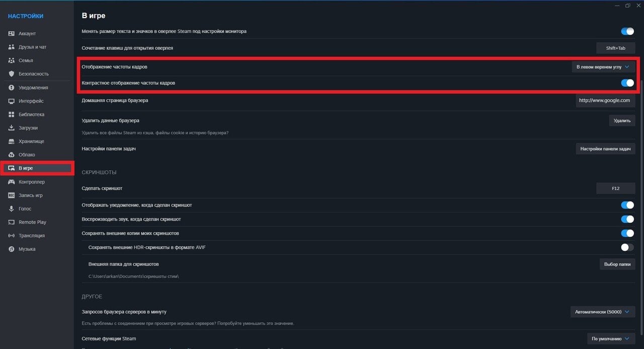Open the Контроллер gamepad icon
The height and width of the screenshot is (349, 644).
[11, 182]
